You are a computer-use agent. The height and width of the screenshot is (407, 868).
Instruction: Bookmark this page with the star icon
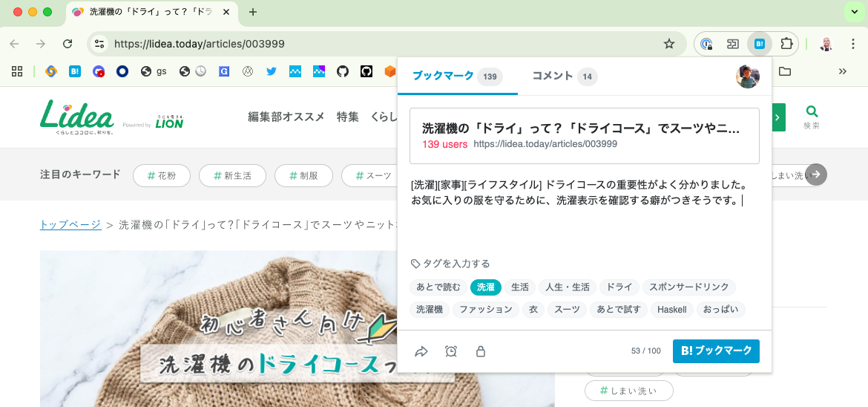[x=669, y=44]
